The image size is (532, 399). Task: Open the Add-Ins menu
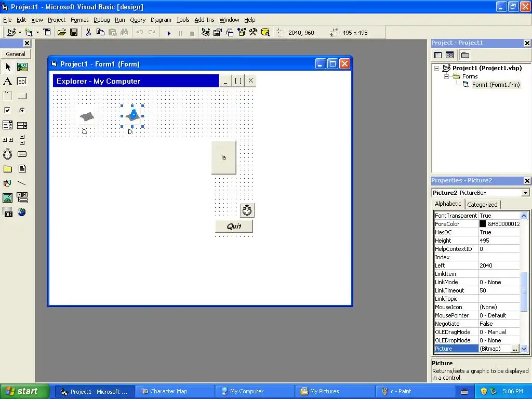click(x=204, y=20)
